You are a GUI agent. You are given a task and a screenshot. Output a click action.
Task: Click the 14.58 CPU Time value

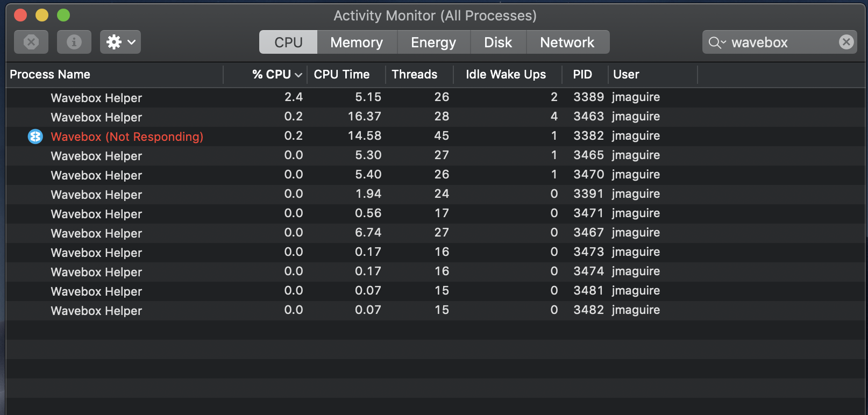point(365,136)
